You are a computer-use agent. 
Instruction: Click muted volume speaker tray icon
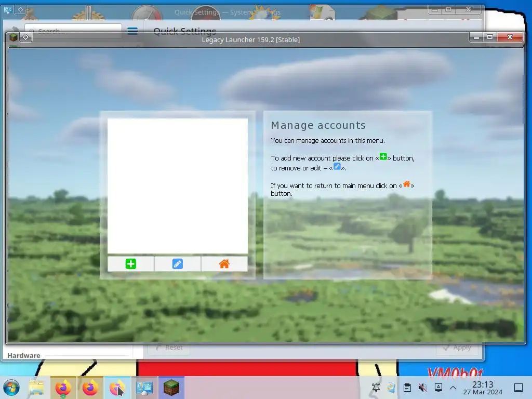click(423, 388)
